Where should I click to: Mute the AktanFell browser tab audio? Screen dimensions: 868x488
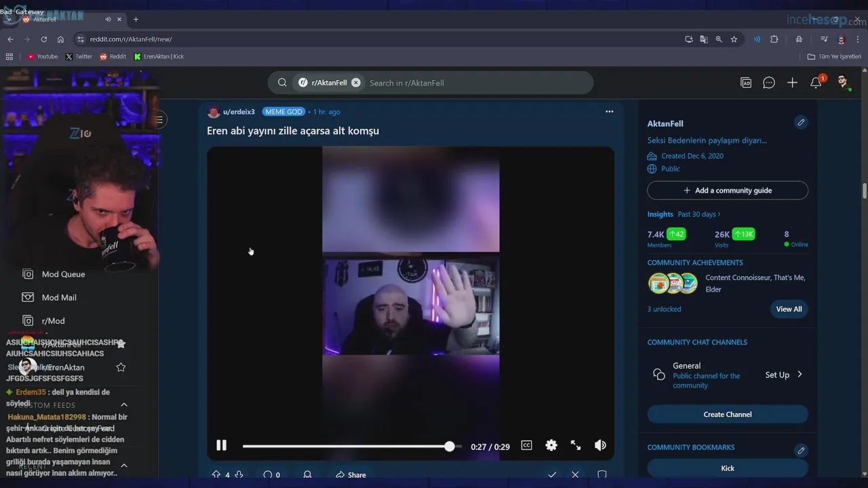point(108,19)
